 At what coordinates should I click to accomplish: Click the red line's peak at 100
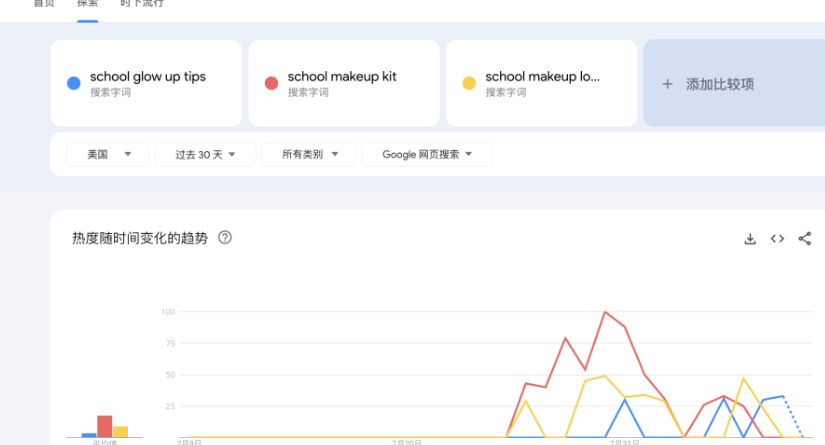coord(605,312)
